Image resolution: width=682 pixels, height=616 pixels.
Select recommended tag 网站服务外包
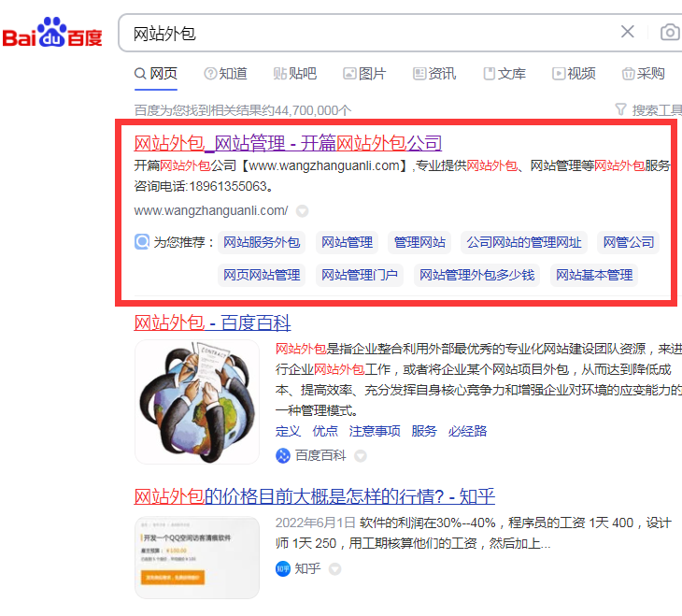click(x=262, y=242)
